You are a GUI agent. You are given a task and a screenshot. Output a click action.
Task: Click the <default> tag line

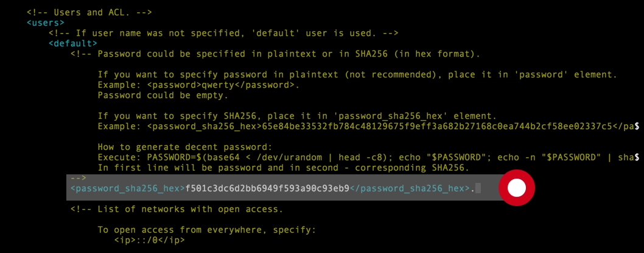72,43
